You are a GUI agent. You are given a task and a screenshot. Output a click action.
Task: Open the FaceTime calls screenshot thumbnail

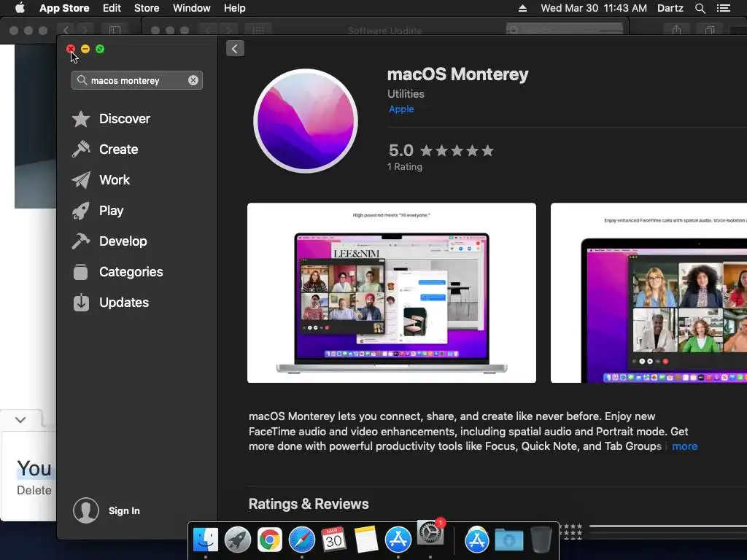click(649, 293)
